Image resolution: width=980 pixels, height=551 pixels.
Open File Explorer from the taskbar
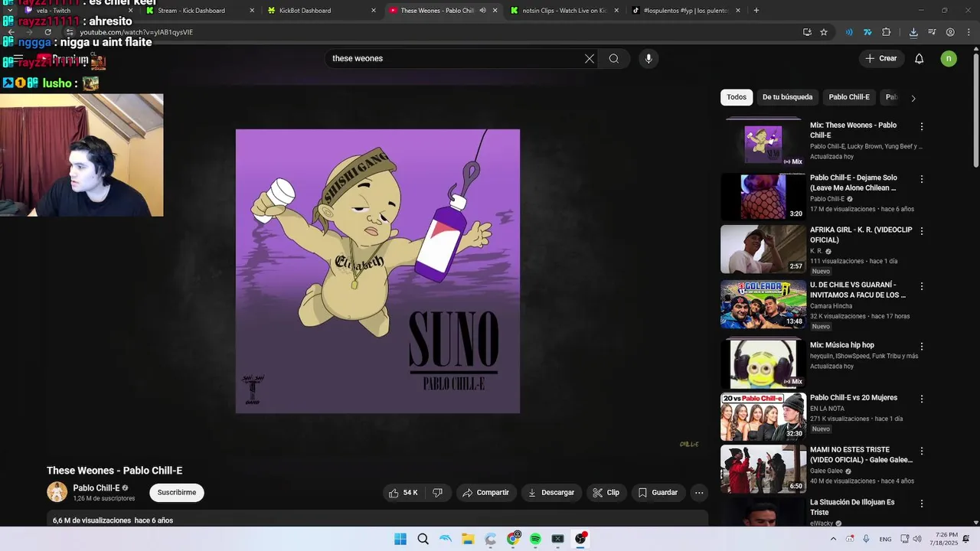(x=468, y=539)
